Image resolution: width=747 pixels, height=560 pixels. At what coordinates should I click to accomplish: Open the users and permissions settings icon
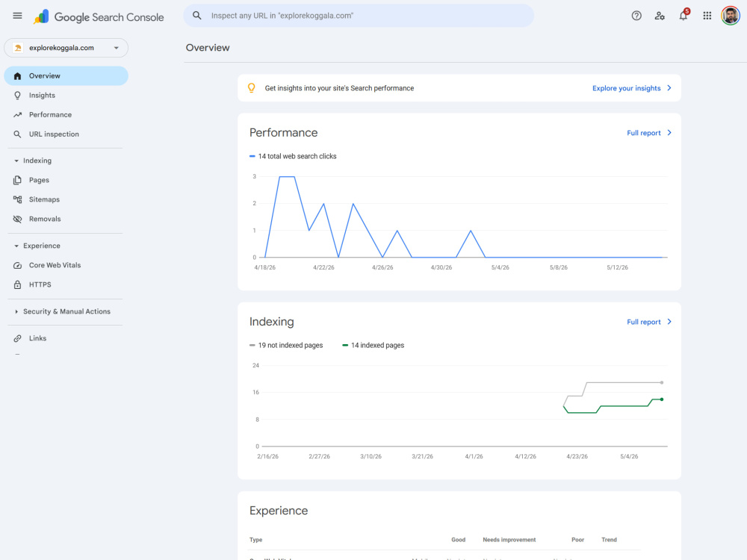point(660,16)
